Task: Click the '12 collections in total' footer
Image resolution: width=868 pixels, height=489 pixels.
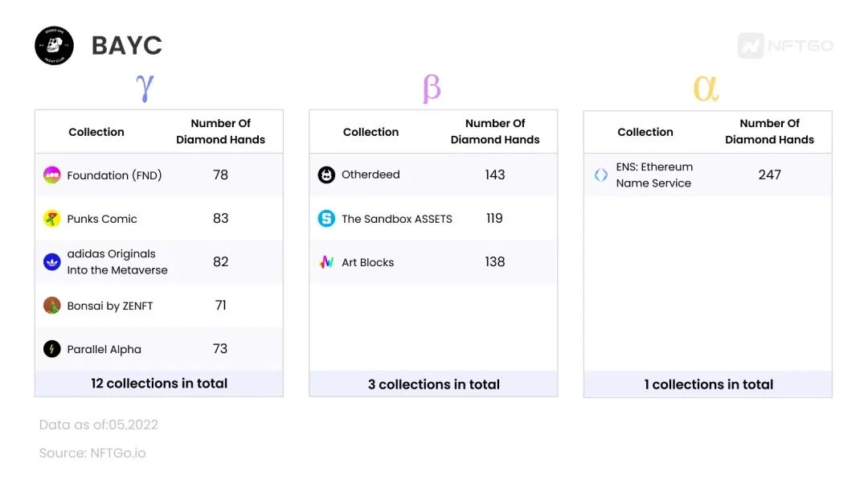Action: click(x=159, y=384)
